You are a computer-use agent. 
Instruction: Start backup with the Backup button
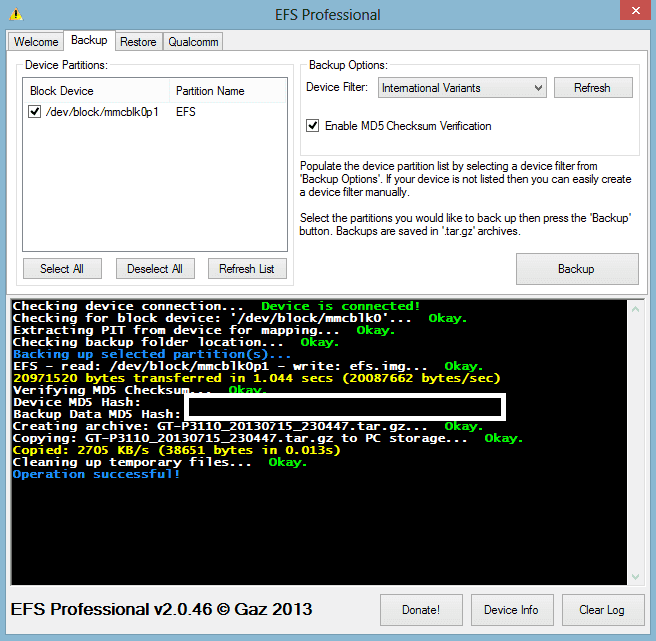[x=577, y=269]
